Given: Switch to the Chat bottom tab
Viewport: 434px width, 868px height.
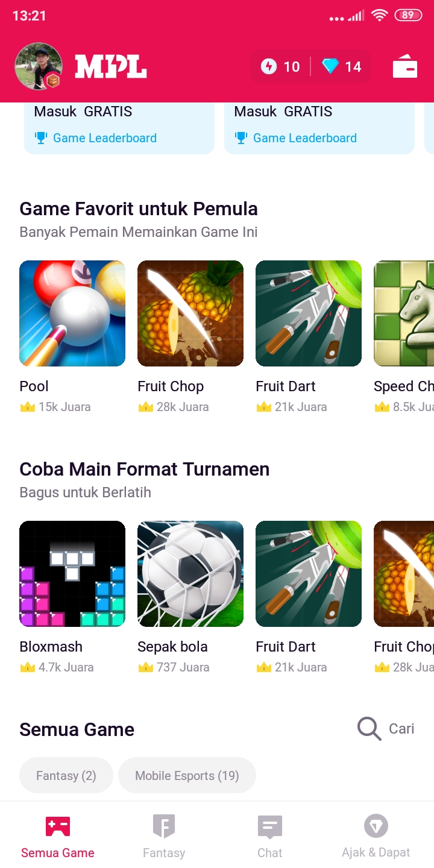Looking at the screenshot, I should [269, 835].
